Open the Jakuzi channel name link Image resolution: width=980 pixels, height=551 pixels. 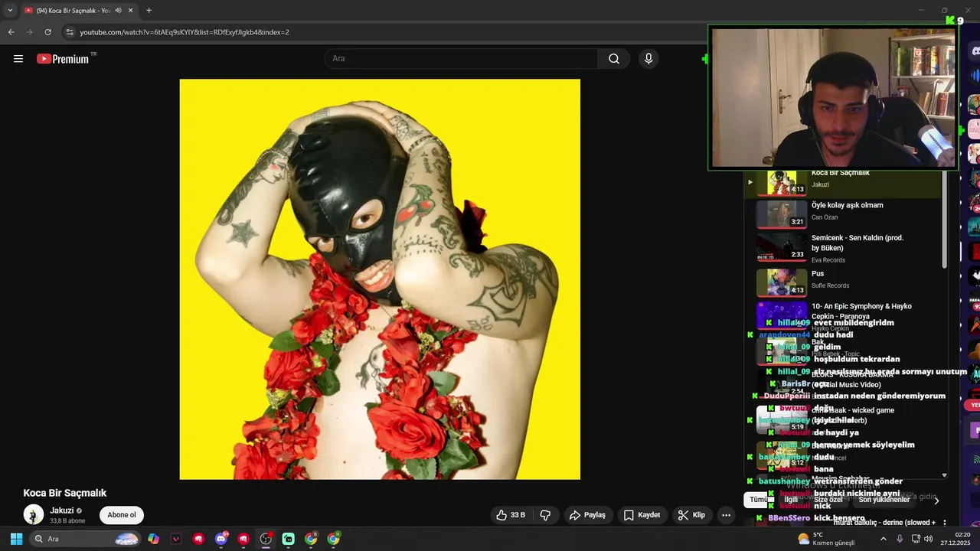click(62, 510)
